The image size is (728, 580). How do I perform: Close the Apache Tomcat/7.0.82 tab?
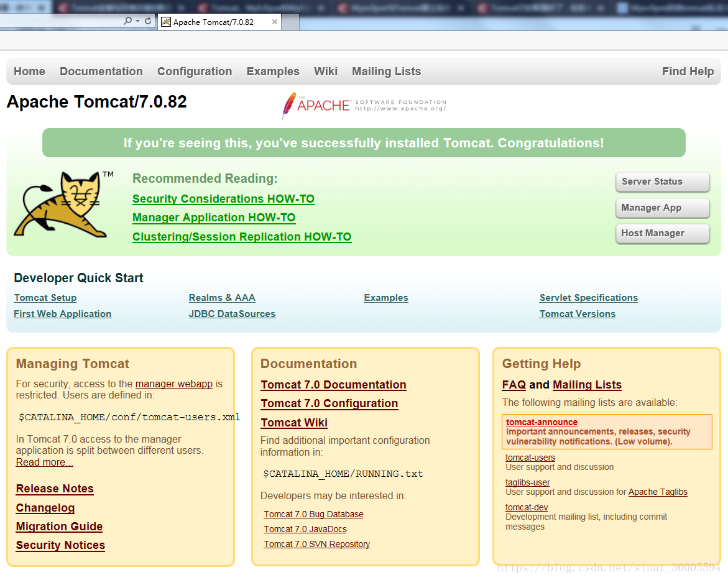[x=274, y=22]
